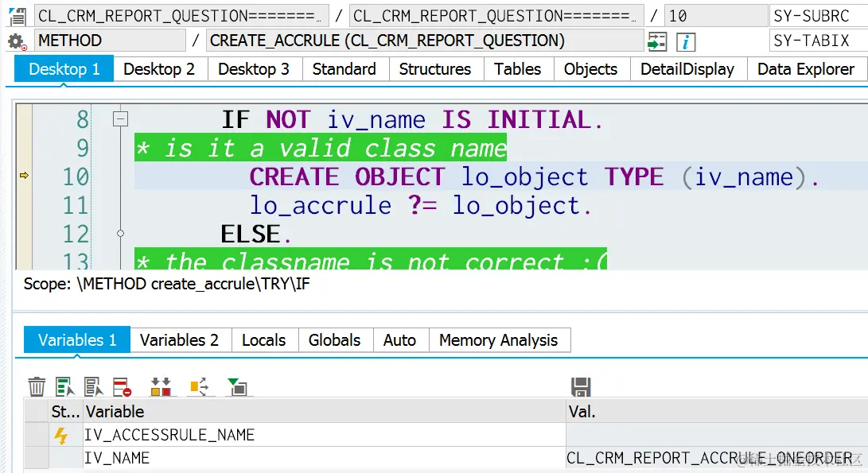Viewport: 868px width, 473px height.
Task: Click the first CL_CRM_REPORT_QUESTION program field
Action: coord(181,16)
